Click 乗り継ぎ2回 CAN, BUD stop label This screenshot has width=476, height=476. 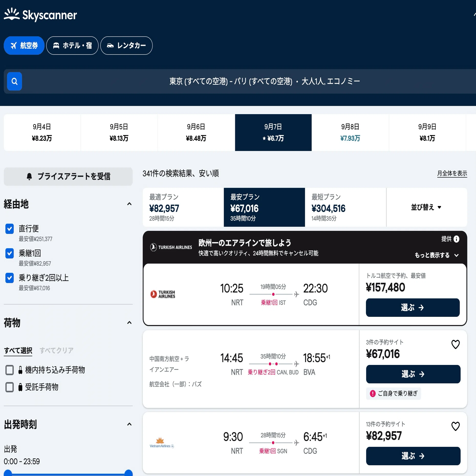coord(273,372)
